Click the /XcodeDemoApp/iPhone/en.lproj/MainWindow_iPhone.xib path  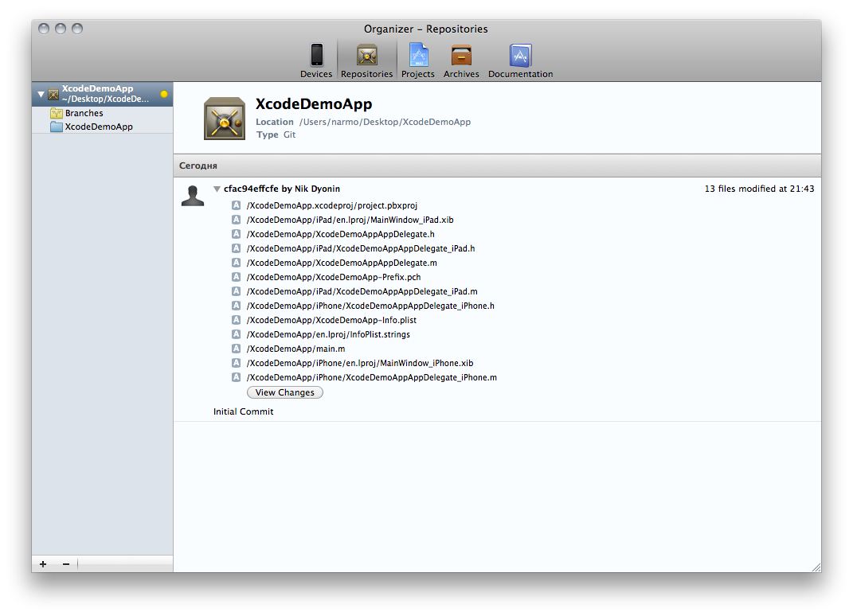(x=359, y=363)
